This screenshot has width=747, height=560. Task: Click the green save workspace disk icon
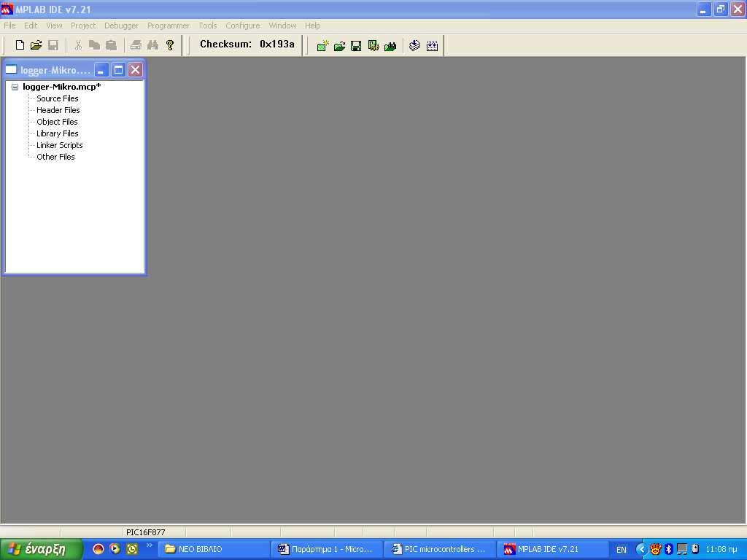pyautogui.click(x=356, y=46)
